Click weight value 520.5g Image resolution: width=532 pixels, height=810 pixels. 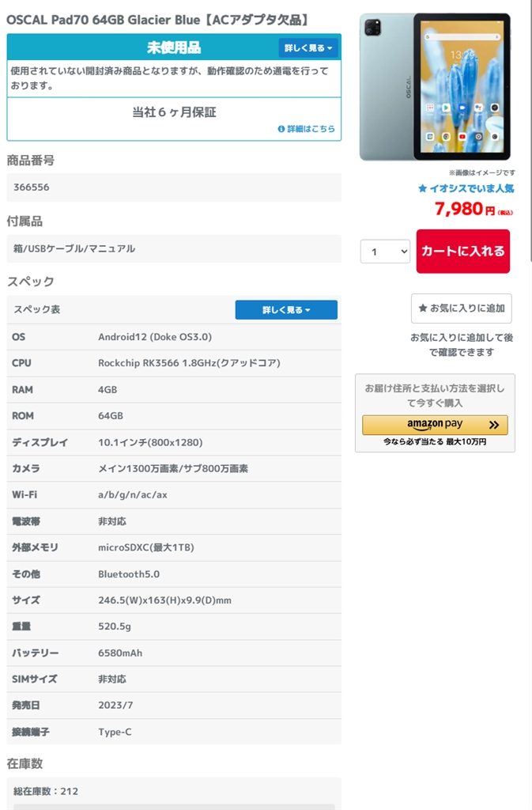pyautogui.click(x=115, y=626)
